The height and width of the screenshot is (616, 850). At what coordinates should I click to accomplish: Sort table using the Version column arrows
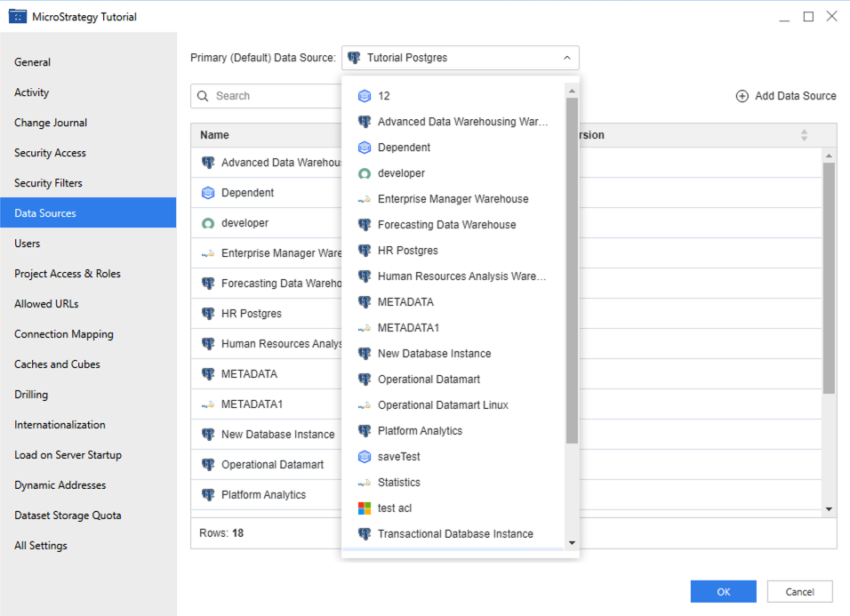point(804,135)
